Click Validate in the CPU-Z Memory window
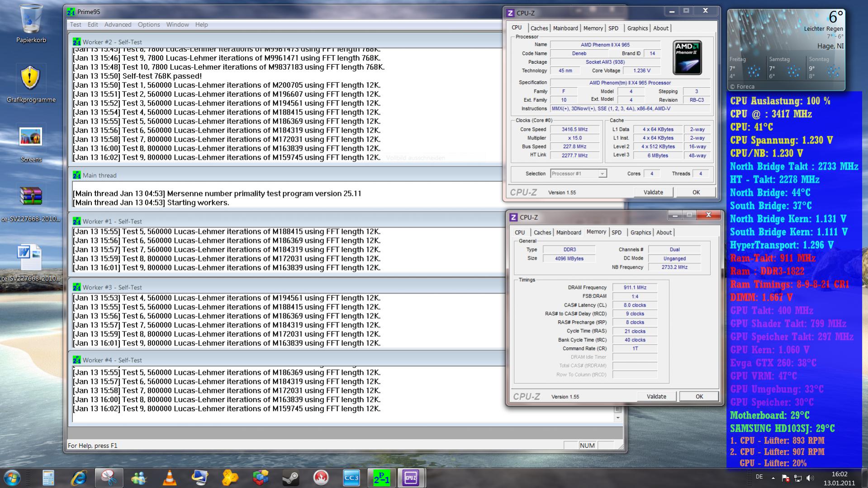The height and width of the screenshot is (488, 868). (656, 397)
